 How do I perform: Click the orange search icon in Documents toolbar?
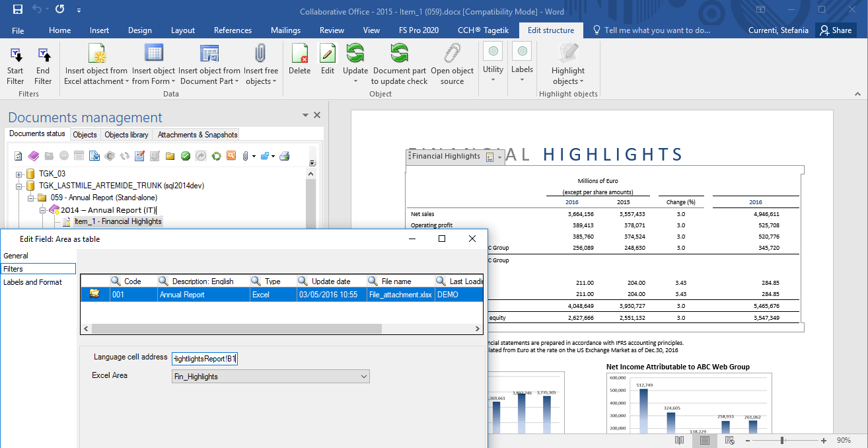231,156
